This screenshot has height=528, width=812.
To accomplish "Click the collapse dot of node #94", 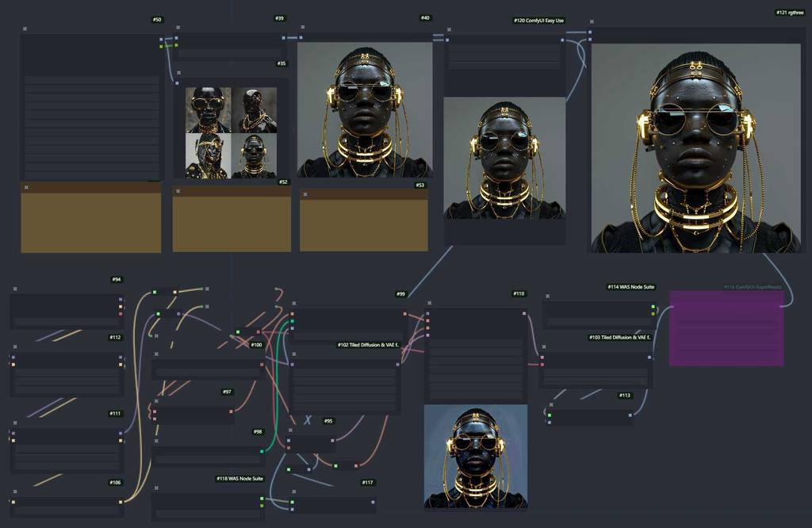I will 15,289.
